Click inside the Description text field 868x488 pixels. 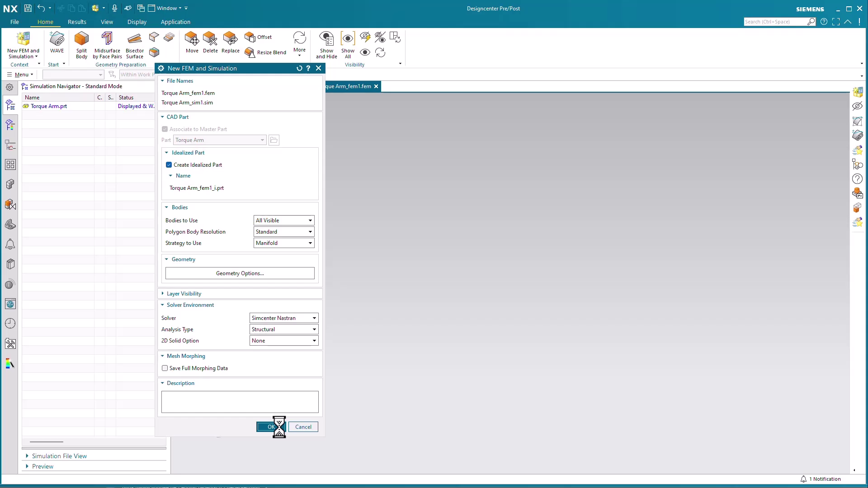(x=239, y=401)
